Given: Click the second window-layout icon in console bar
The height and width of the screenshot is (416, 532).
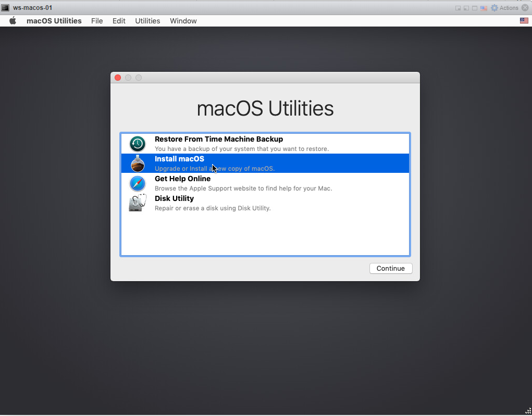Looking at the screenshot, I should (466, 8).
